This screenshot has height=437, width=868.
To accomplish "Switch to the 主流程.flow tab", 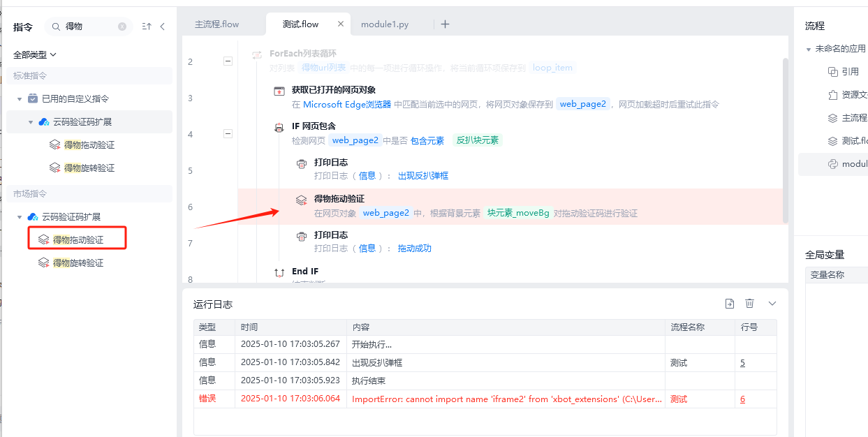I will click(216, 24).
